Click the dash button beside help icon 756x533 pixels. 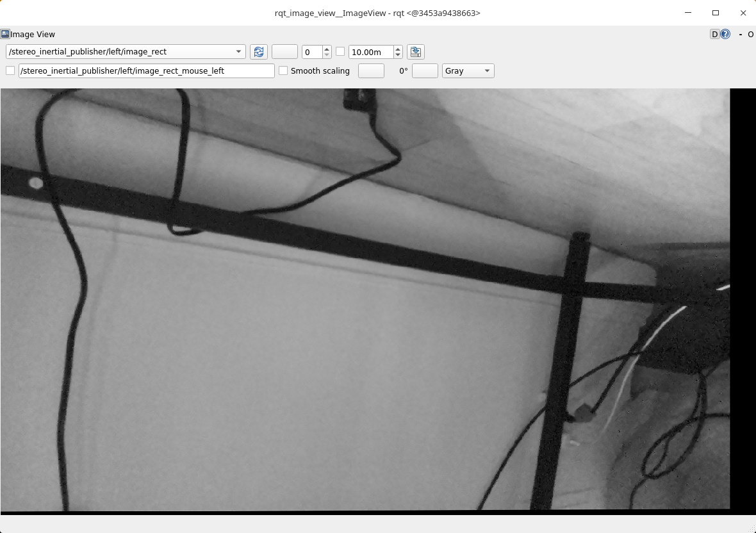(x=740, y=34)
